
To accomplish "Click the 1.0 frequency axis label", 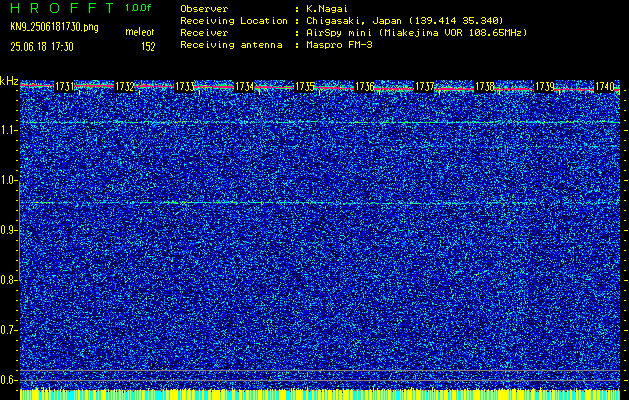I will point(8,181).
